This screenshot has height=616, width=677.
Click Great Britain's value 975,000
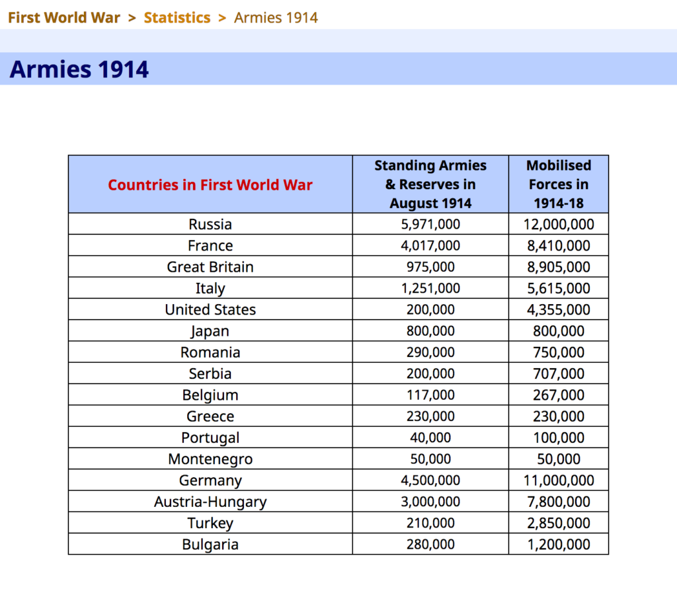pos(430,267)
